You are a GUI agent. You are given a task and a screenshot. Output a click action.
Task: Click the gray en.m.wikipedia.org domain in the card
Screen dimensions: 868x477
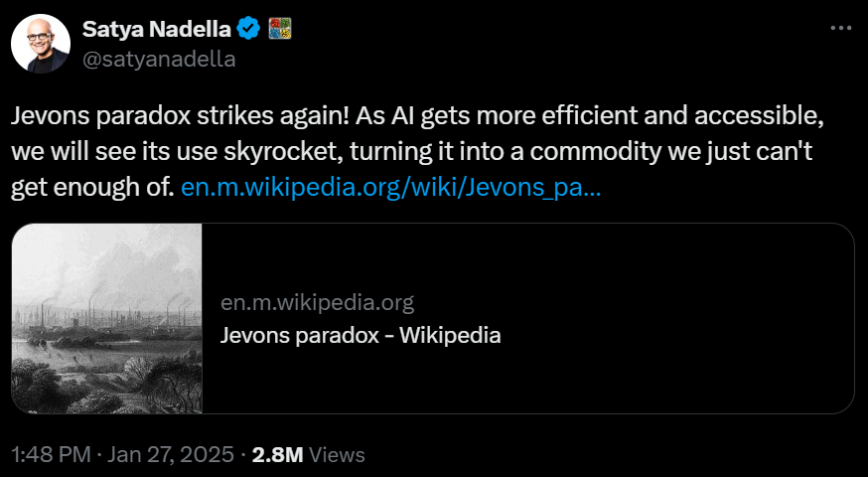pos(317,302)
